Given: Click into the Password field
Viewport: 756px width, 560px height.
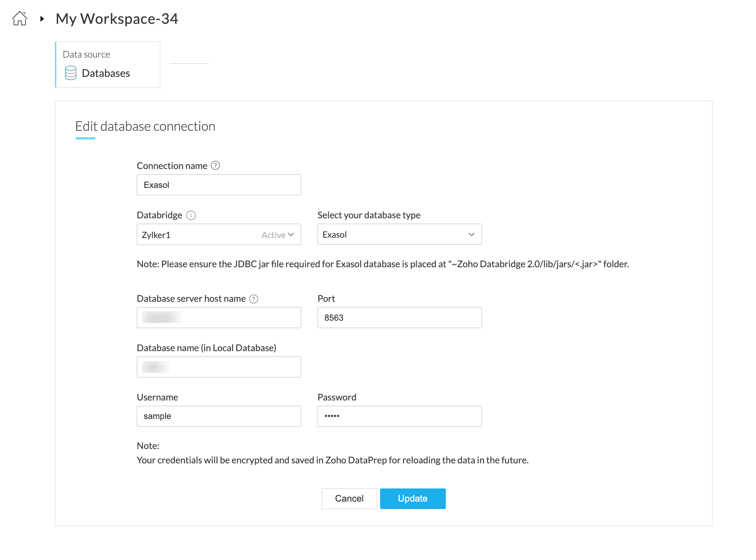Looking at the screenshot, I should pos(399,417).
